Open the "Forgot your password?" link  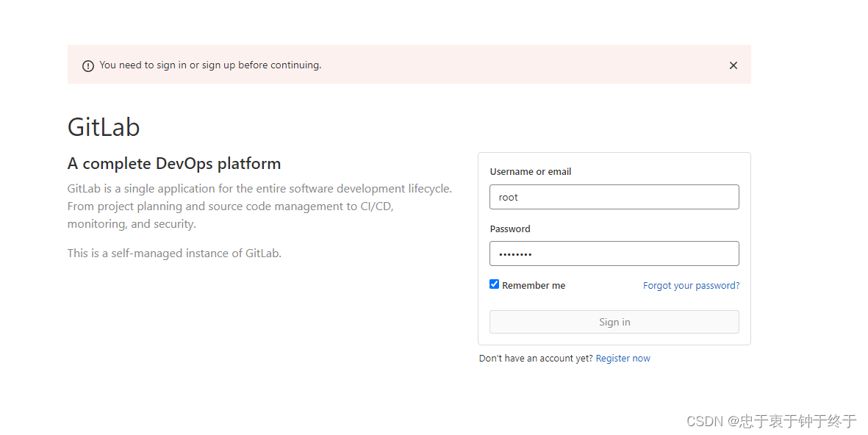[x=691, y=286]
